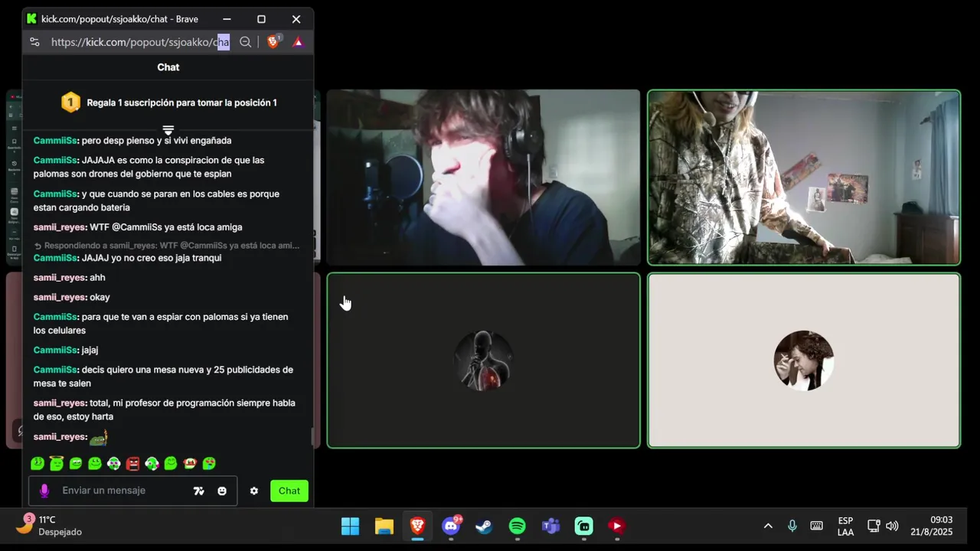Open the Brave site settings icon
The width and height of the screenshot is (980, 551).
(x=34, y=42)
